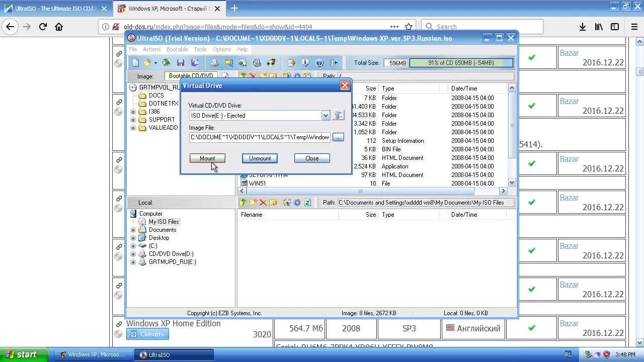Screen dimensions: 644x362
Task: Click the Reopen green arrow icon in toolbar
Action: (166, 63)
